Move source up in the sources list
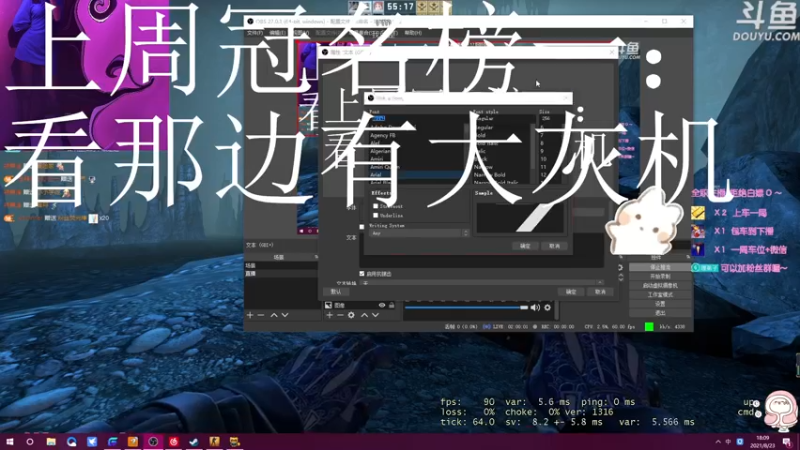 click(x=364, y=315)
